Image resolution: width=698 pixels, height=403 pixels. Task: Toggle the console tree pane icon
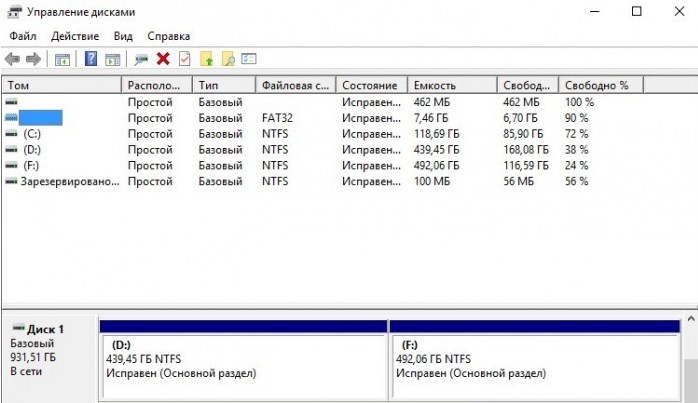62,59
